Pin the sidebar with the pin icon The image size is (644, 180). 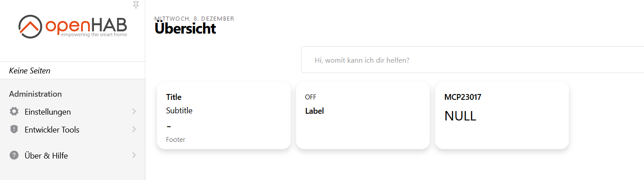pos(136,4)
